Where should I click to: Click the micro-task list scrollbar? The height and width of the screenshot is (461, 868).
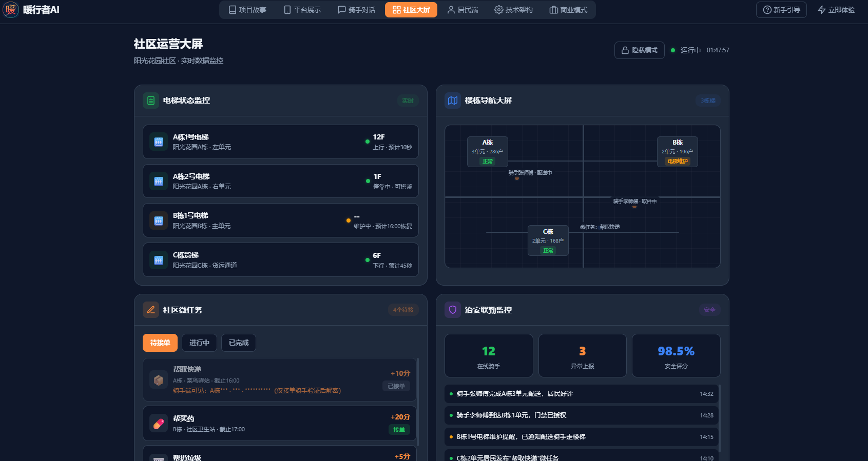pyautogui.click(x=418, y=402)
